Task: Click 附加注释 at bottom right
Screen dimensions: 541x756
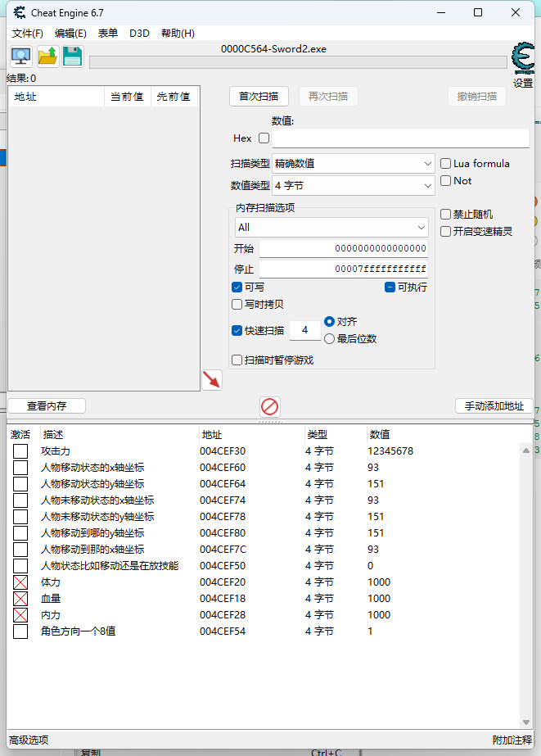Action: (x=512, y=740)
